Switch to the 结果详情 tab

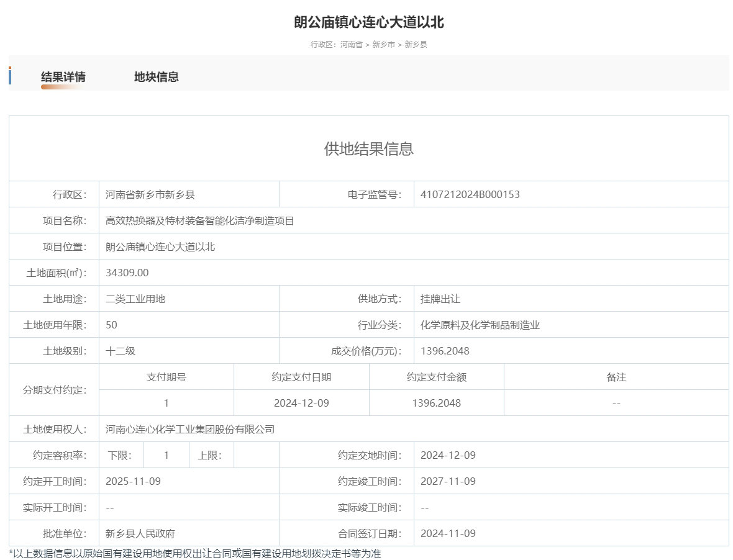pyautogui.click(x=63, y=76)
